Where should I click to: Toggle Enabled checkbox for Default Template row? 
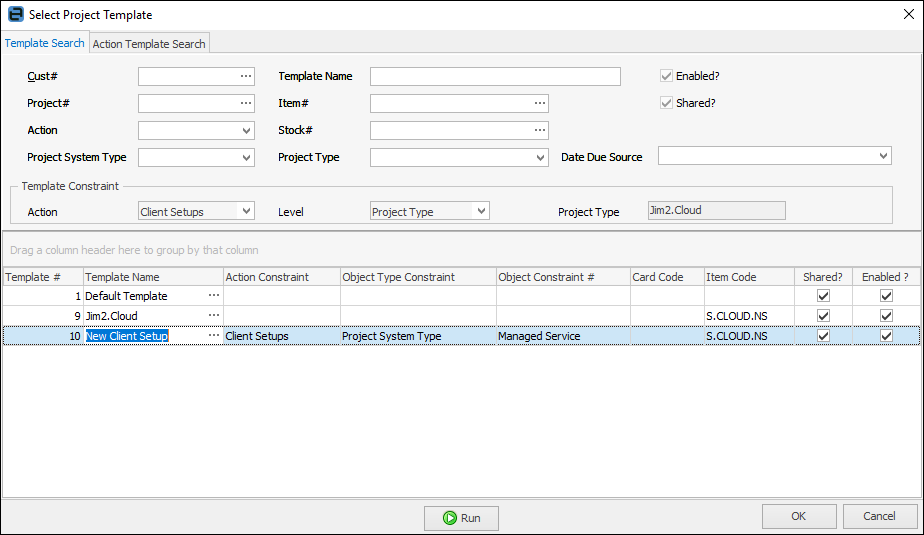886,296
